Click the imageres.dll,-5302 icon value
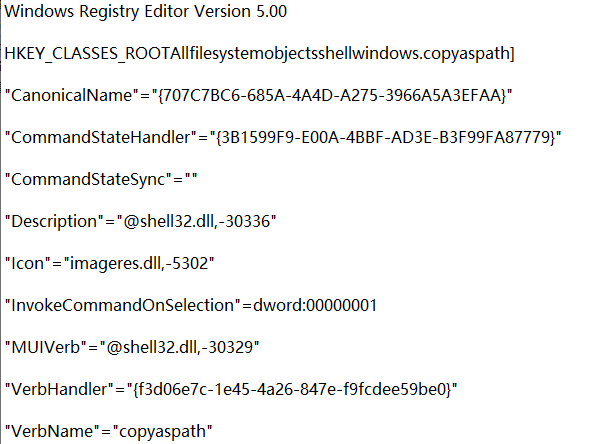The width and height of the screenshot is (598, 444). 139,263
